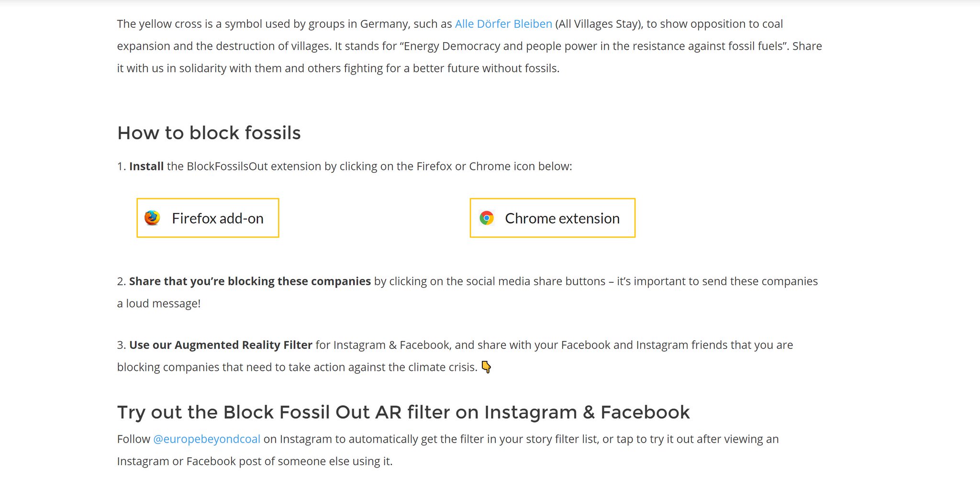Click the Chrome logo icon
This screenshot has height=490, width=980.
pyautogui.click(x=487, y=218)
